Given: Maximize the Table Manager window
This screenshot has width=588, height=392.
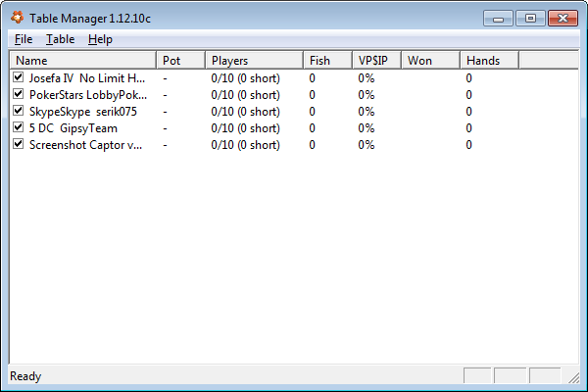Looking at the screenshot, I should point(530,19).
